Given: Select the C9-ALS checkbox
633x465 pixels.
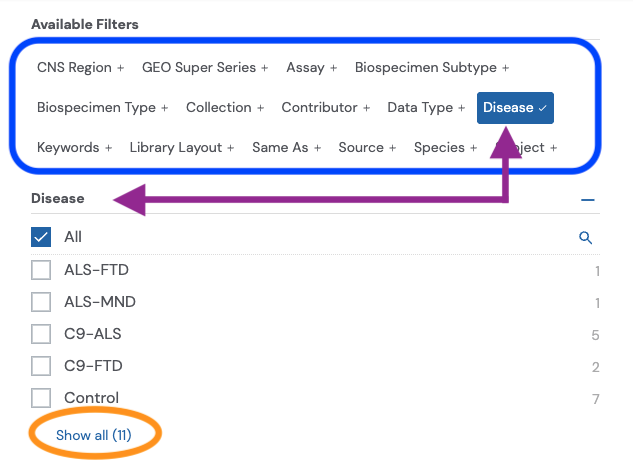Looking at the screenshot, I should [41, 334].
